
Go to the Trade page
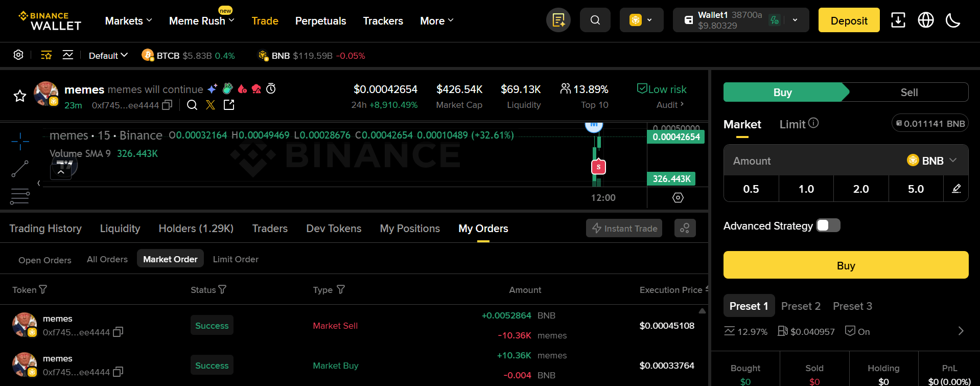[265, 21]
